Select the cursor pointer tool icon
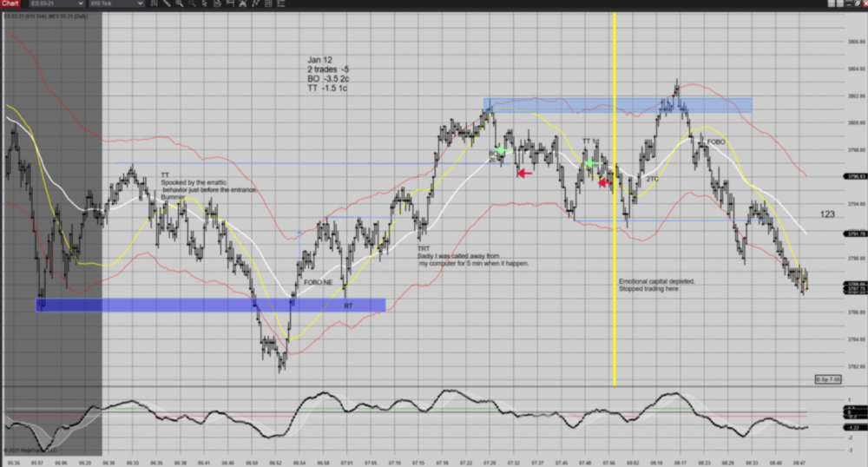 pos(201,4)
